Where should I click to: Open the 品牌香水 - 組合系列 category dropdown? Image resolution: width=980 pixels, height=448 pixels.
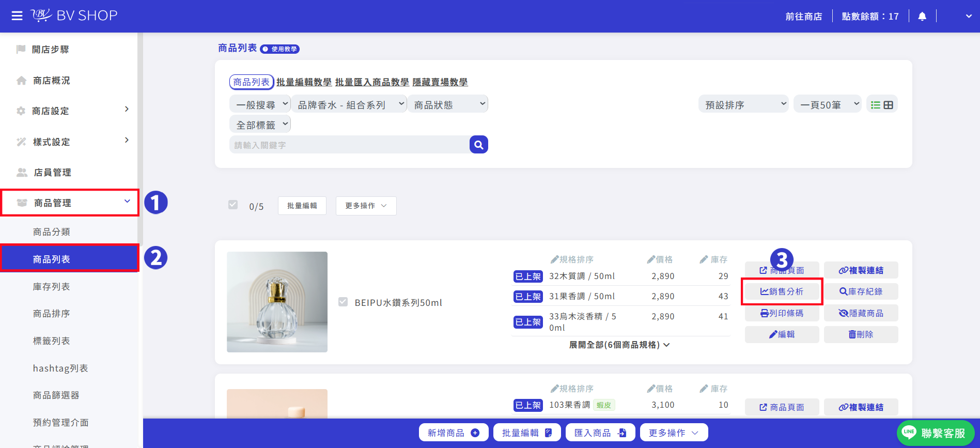tap(349, 104)
